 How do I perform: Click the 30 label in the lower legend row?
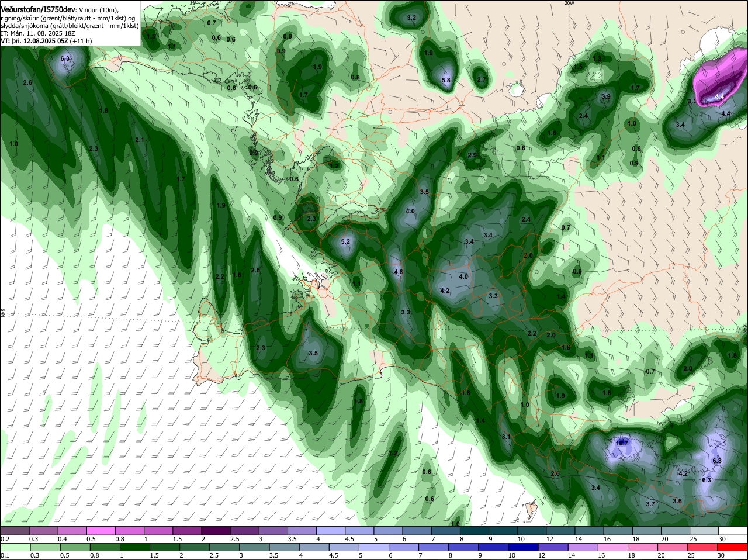[722, 556]
